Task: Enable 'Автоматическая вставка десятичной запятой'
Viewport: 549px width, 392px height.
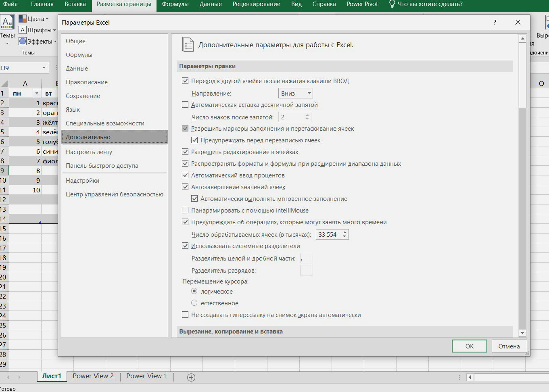Action: click(185, 104)
